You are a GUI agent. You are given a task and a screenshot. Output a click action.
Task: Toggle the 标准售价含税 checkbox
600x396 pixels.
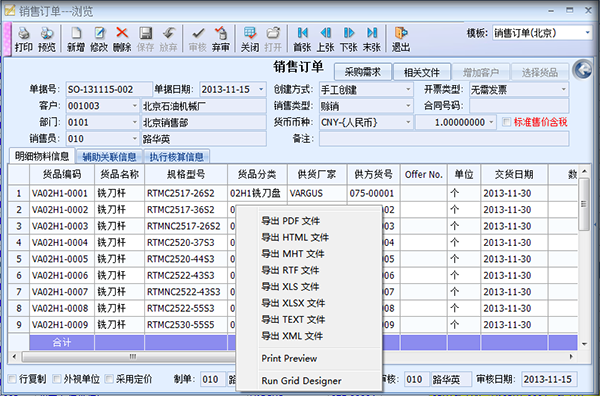(507, 122)
